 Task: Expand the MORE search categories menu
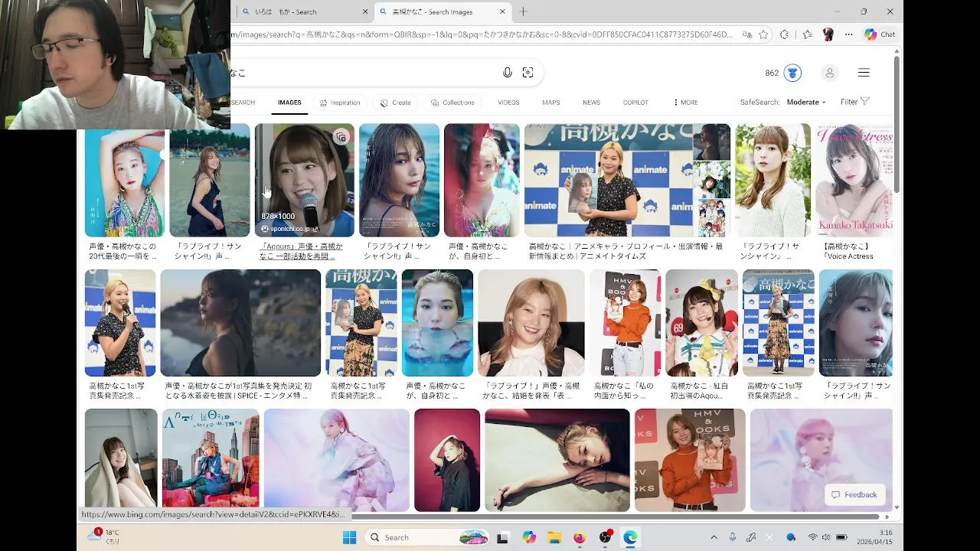pos(685,103)
